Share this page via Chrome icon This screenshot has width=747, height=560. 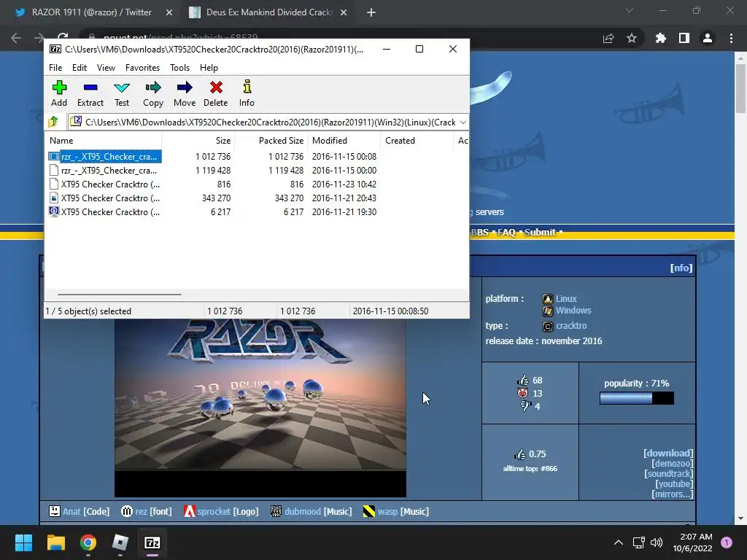(x=608, y=38)
